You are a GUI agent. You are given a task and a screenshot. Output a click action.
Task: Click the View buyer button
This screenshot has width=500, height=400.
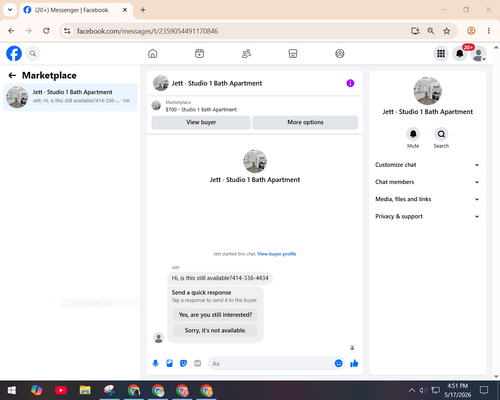201,122
